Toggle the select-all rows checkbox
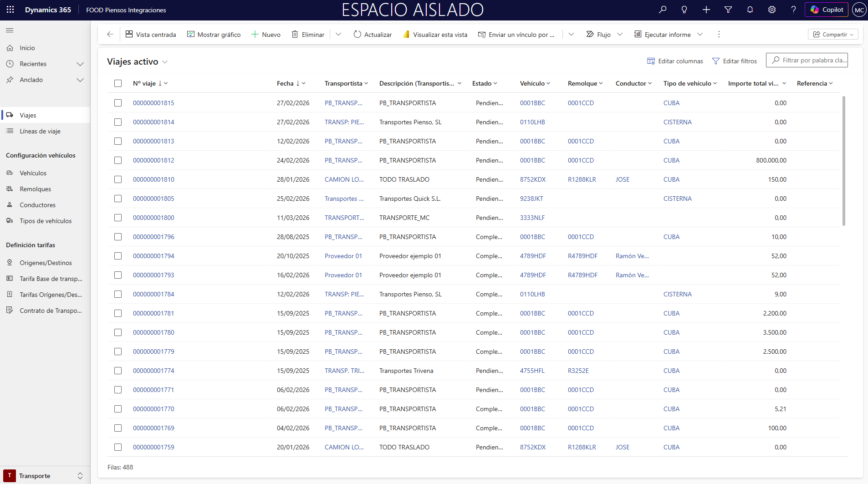The image size is (868, 484). (x=118, y=83)
